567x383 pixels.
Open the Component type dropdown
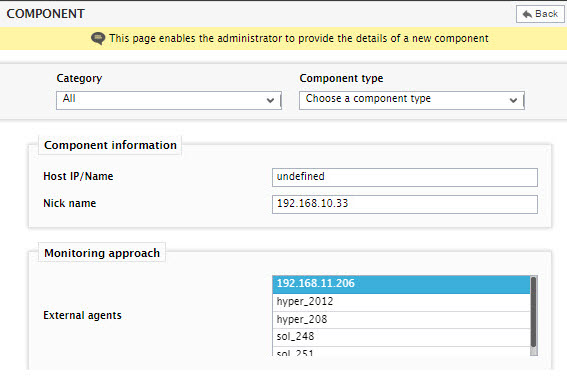(412, 100)
